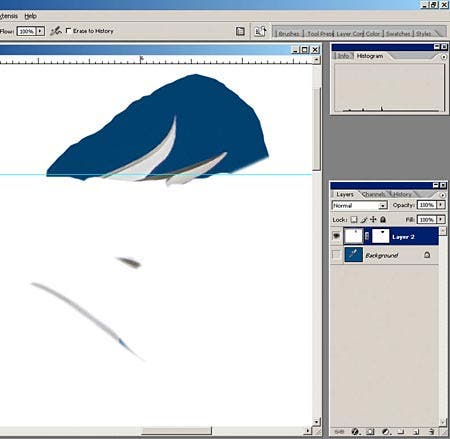The image size is (450, 439).
Task: Expand the Opacity slider arrow
Action: pyautogui.click(x=441, y=205)
